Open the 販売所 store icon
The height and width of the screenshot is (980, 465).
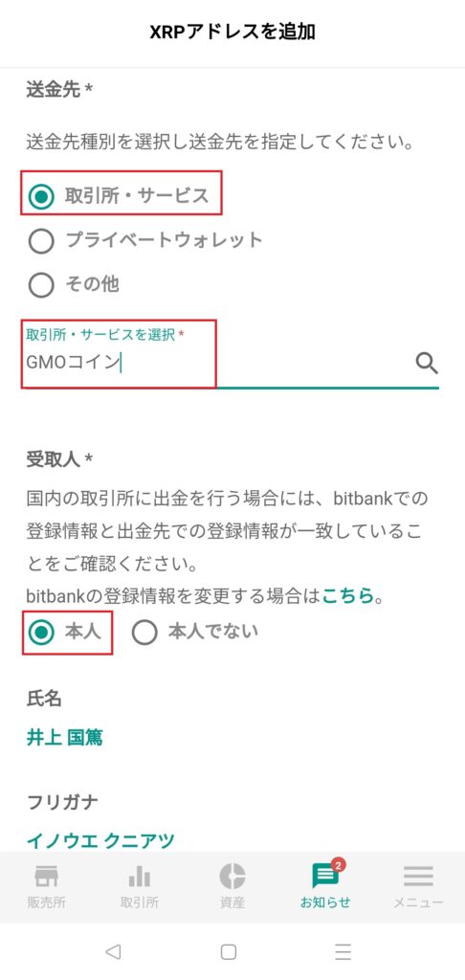pyautogui.click(x=46, y=877)
